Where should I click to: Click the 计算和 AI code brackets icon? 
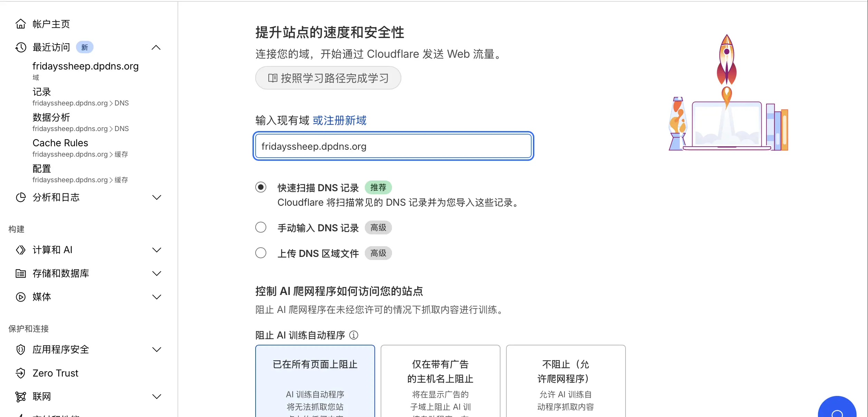21,250
